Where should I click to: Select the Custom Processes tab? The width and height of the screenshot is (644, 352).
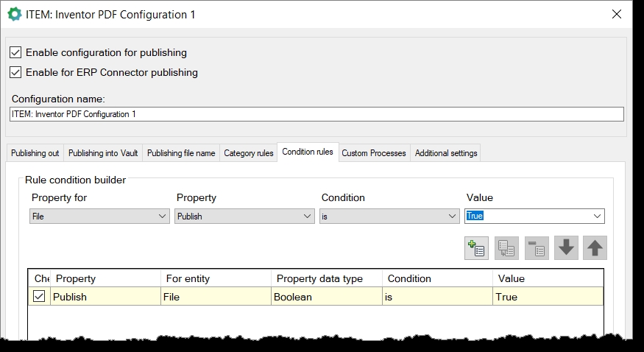[373, 153]
